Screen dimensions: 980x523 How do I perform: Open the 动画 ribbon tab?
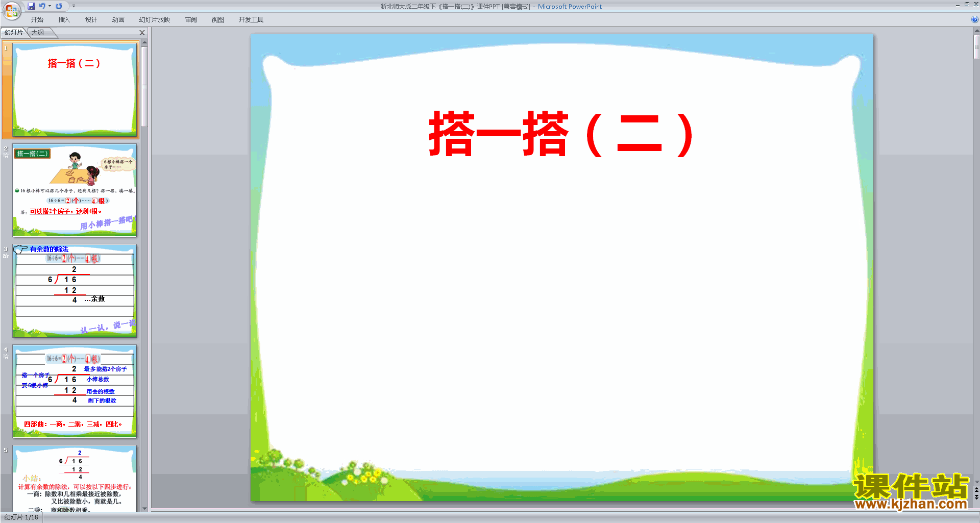coord(118,20)
